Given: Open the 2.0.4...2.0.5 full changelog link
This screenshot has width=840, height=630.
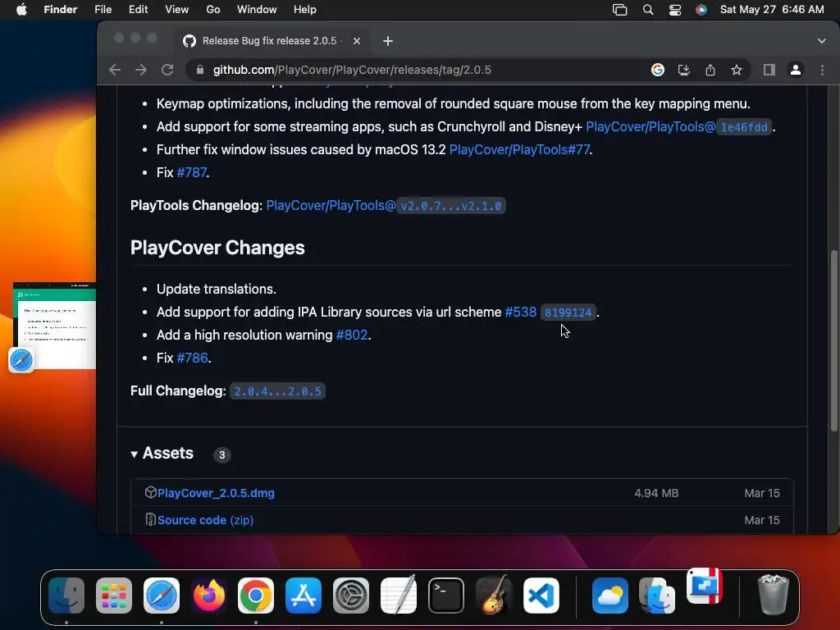Looking at the screenshot, I should pyautogui.click(x=277, y=391).
